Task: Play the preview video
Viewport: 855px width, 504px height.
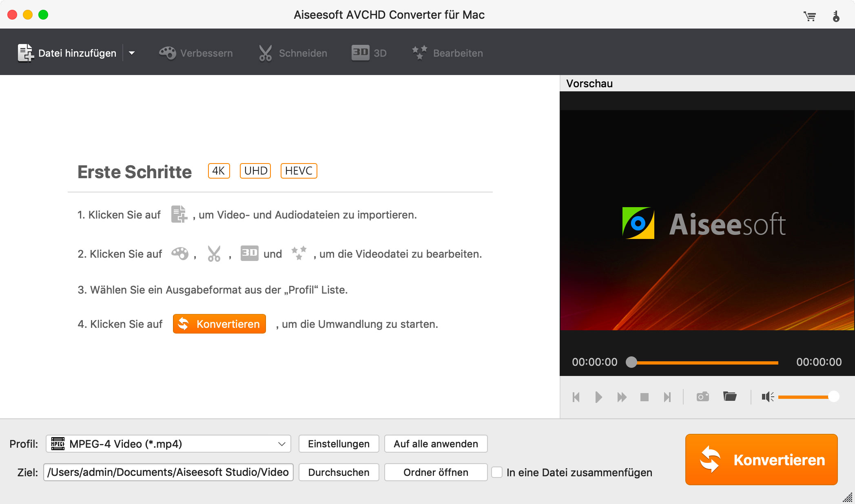Action: [598, 397]
